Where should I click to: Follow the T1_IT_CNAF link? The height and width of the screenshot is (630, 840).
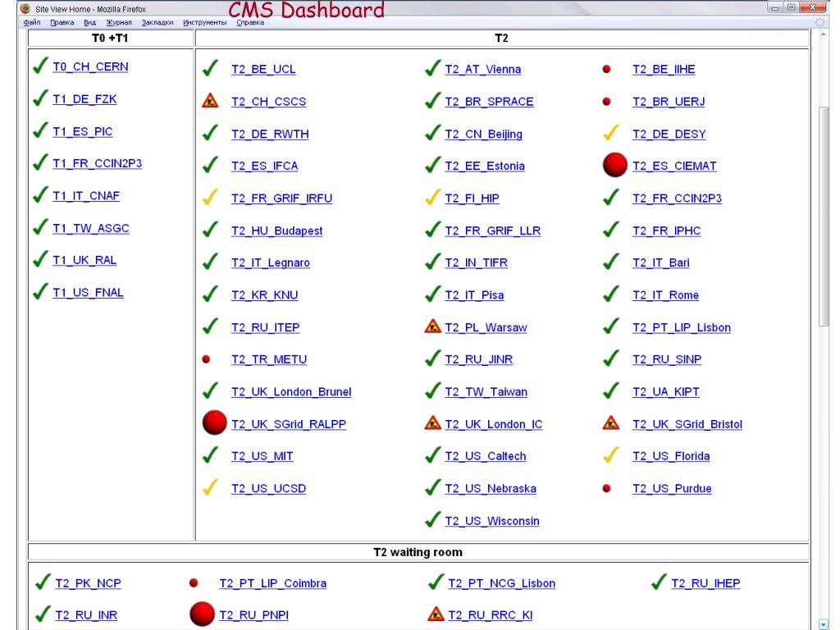(x=86, y=196)
